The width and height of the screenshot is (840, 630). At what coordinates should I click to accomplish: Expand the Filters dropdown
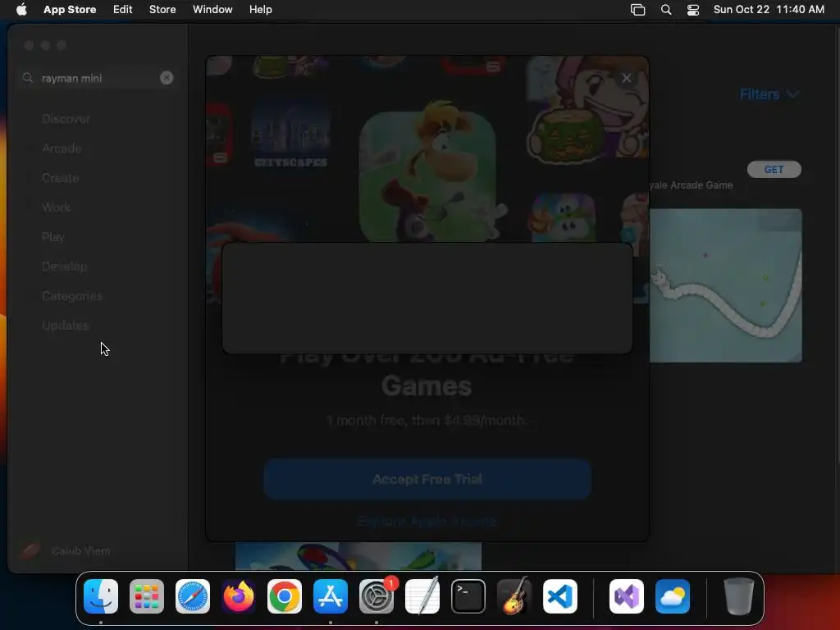pos(769,94)
